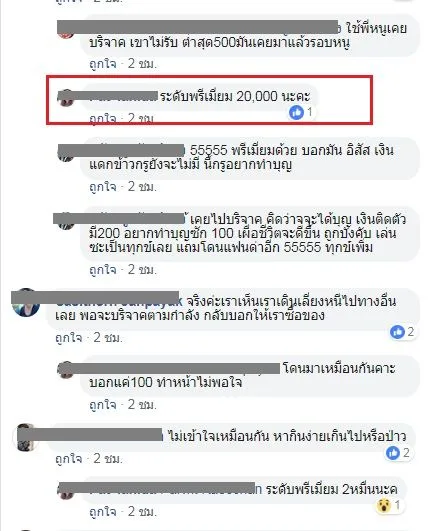
Task: Like the '55555 พรีเมี่ยมด้วย' reply
Action: point(103,186)
